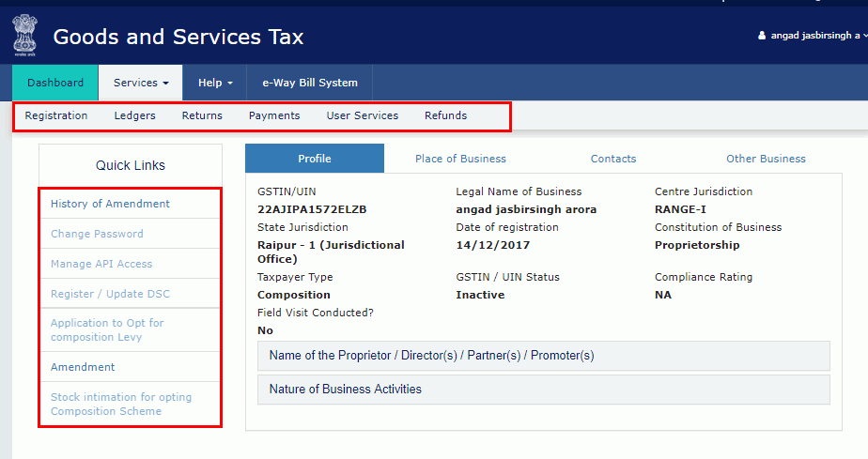
Task: Select the Profile tab
Action: [x=315, y=159]
